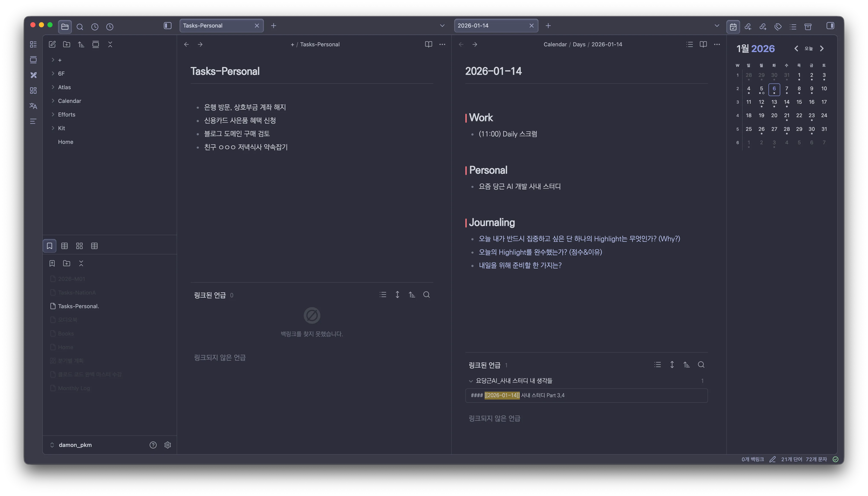Create a new folder in the file explorer
The height and width of the screenshot is (496, 868).
[66, 44]
